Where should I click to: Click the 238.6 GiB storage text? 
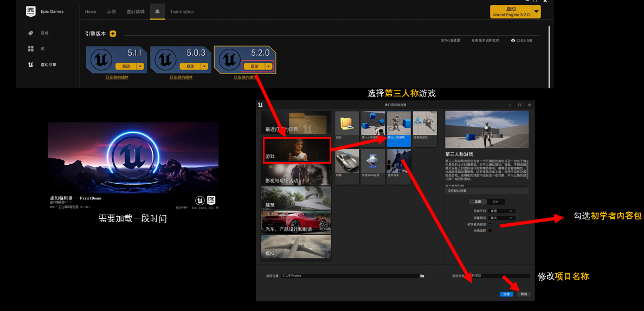point(525,41)
